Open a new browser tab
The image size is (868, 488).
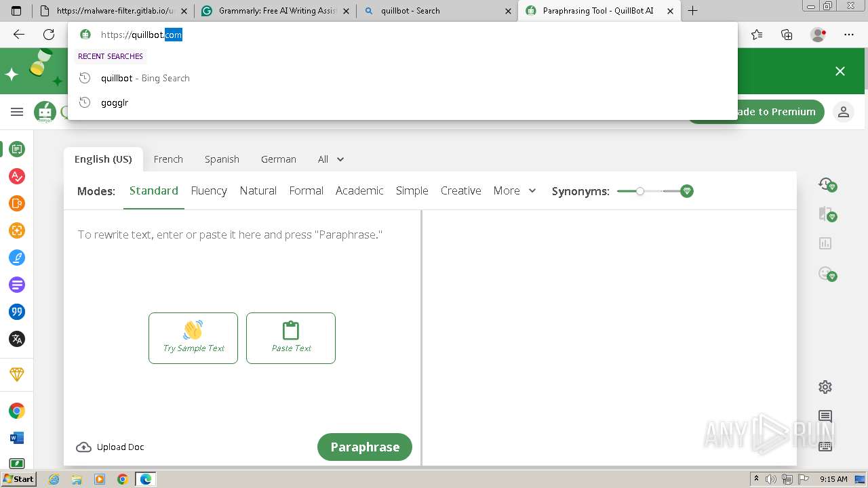(x=692, y=11)
